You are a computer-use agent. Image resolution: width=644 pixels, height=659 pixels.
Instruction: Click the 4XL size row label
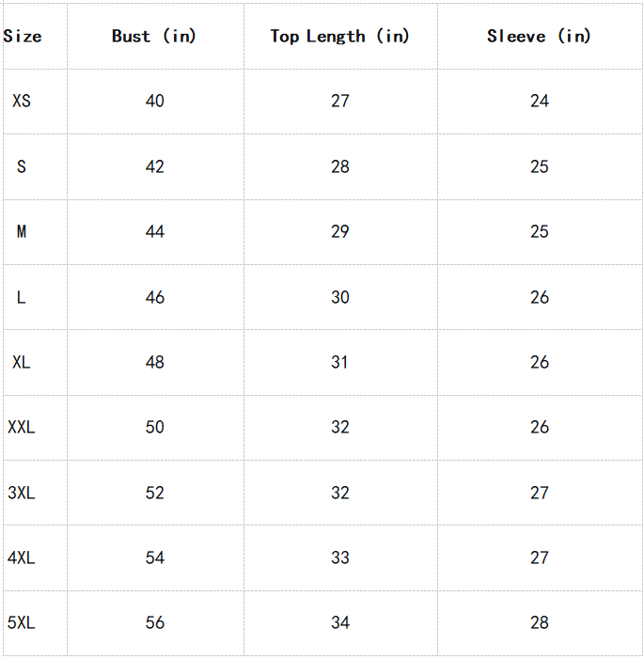point(22,557)
